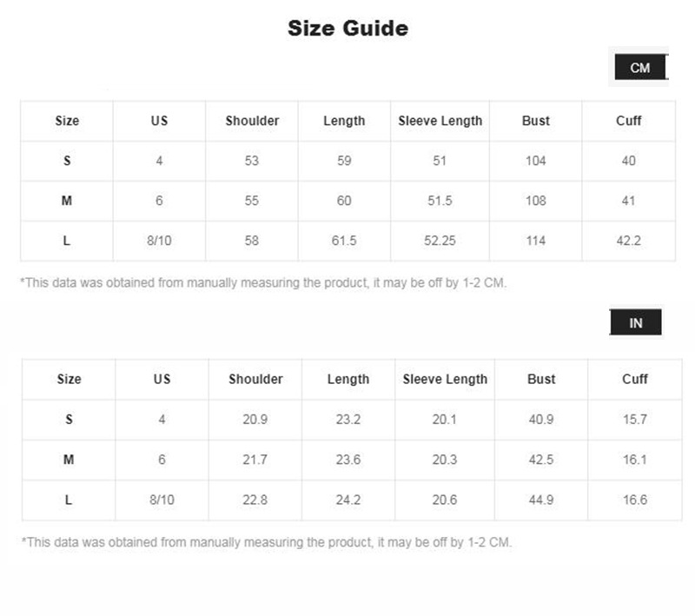
Task: Click the measurement disclaimer note under the inch table
Action: click(x=267, y=542)
